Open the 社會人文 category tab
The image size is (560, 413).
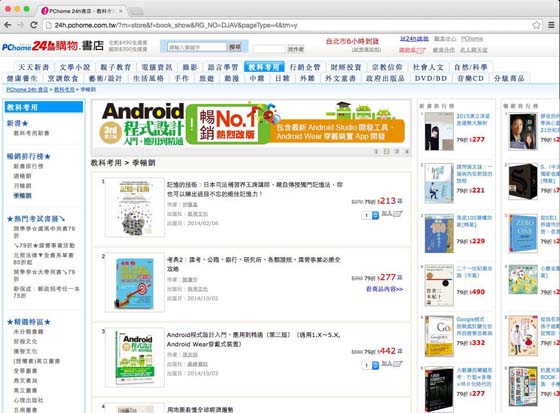[428, 67]
